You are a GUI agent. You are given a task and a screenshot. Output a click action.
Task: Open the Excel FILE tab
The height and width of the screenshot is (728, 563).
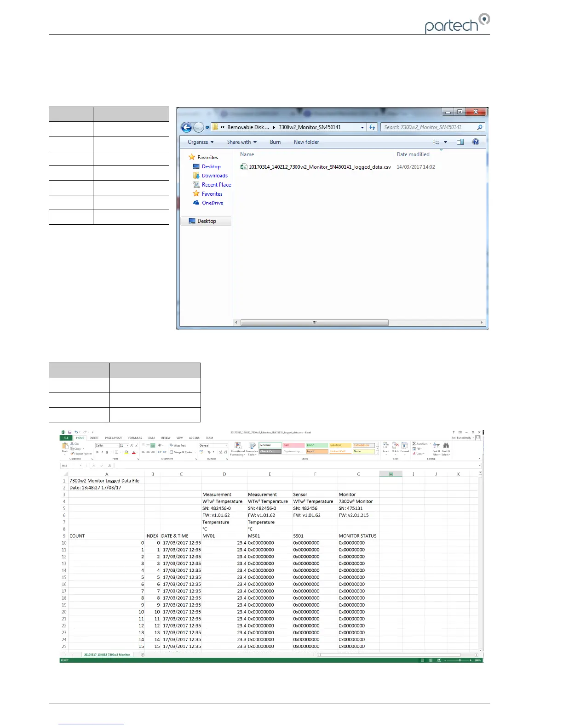[x=66, y=438]
